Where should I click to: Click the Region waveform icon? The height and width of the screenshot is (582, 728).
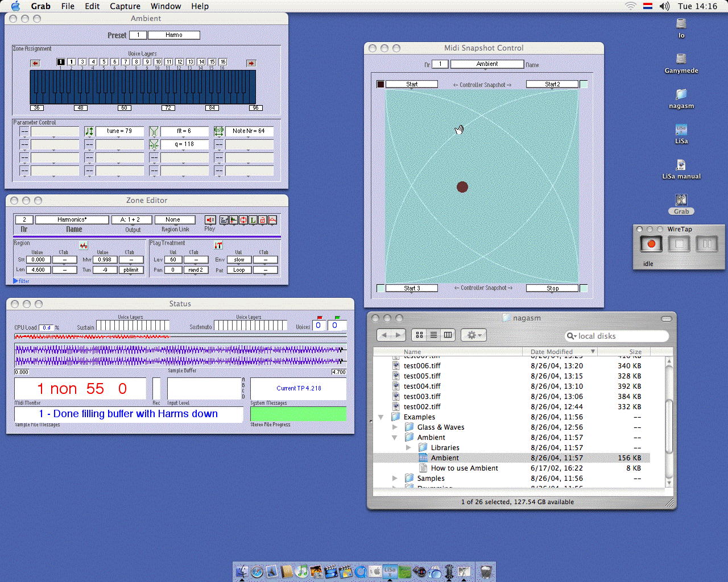coord(84,246)
